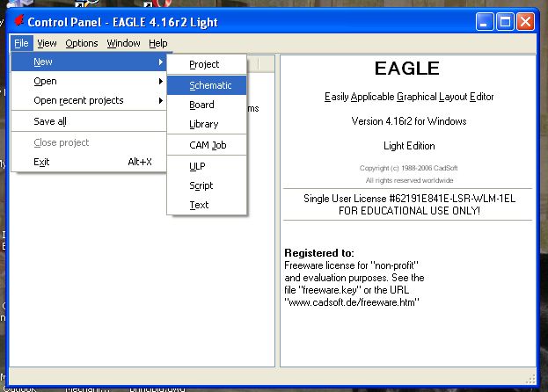Click the 'Light Edition' text
The image size is (548, 392).
point(409,146)
